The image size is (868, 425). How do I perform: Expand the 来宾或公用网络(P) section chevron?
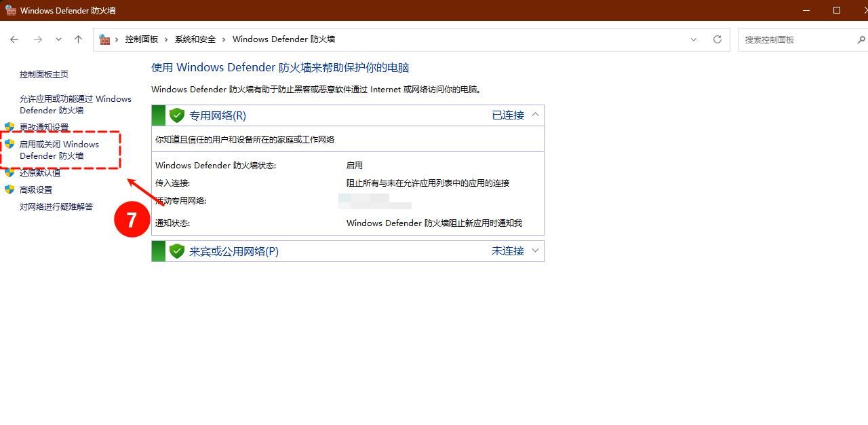535,251
